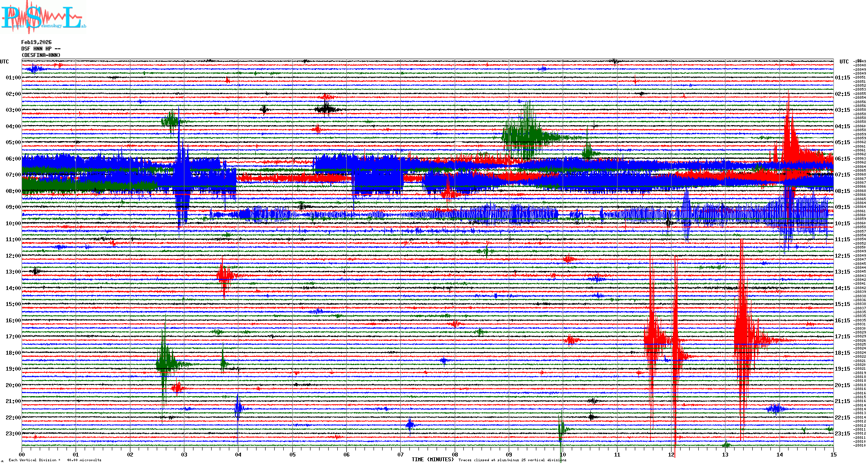
Task: Click the (DESFINA-HNN) station name
Action: pyautogui.click(x=41, y=55)
